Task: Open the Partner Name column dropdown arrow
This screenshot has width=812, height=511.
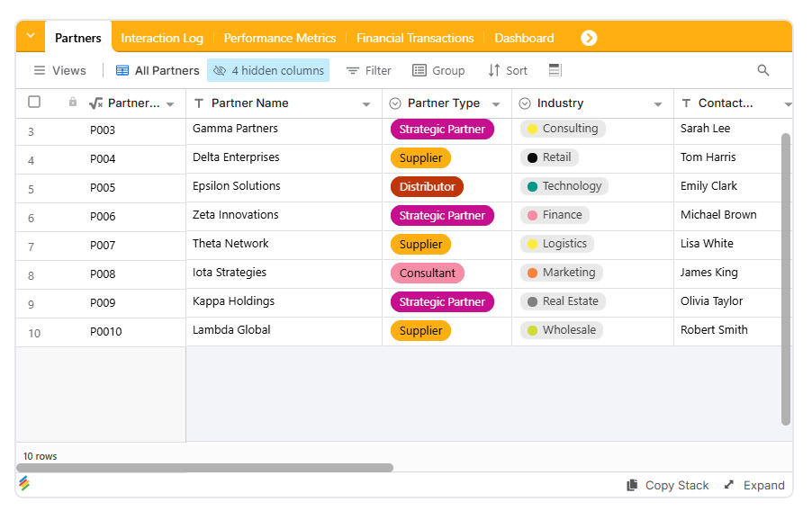Action: [x=366, y=104]
